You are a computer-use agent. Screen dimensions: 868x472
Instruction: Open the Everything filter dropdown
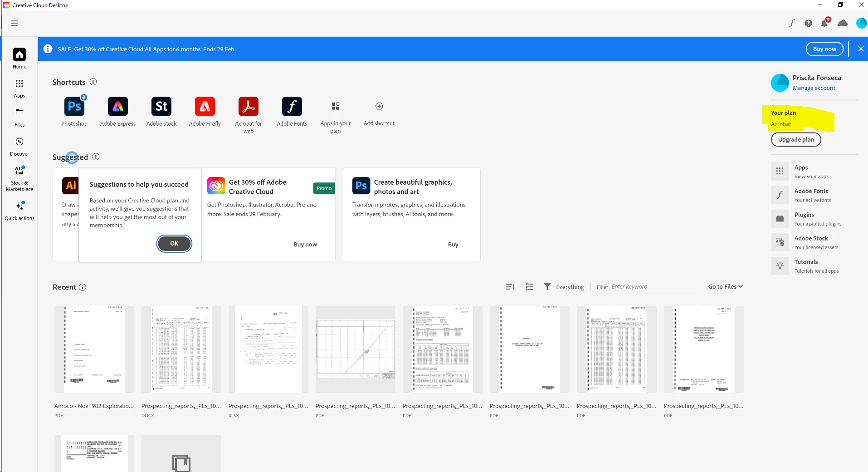pyautogui.click(x=564, y=287)
